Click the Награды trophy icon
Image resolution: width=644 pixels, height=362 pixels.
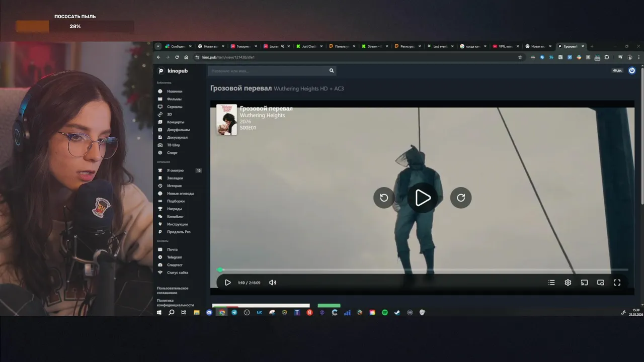click(x=160, y=209)
